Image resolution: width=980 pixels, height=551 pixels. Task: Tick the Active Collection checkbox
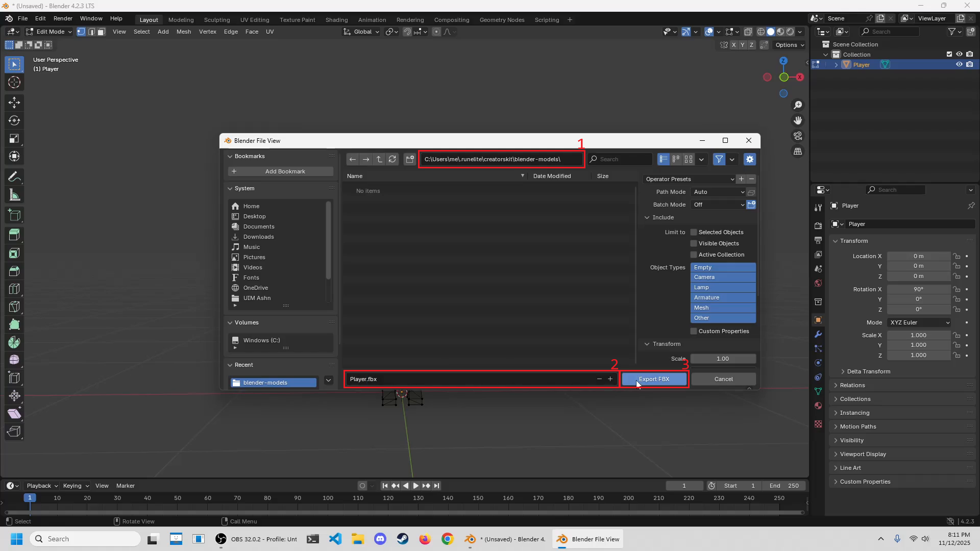[x=694, y=255]
